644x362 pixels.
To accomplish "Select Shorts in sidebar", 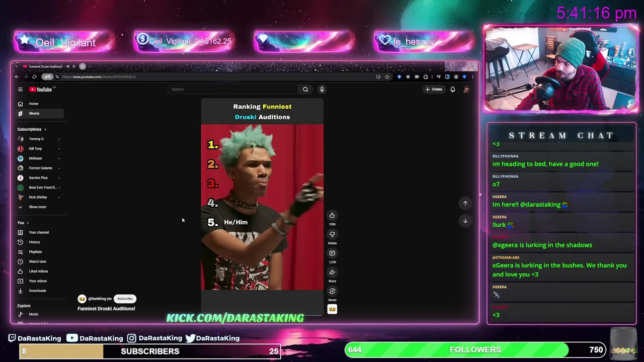I will (x=40, y=114).
